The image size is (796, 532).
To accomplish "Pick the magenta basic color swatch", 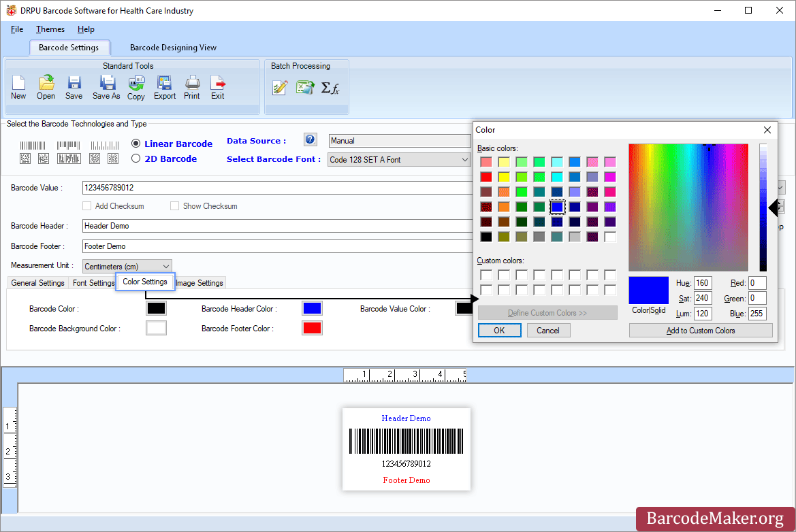I will click(610, 177).
